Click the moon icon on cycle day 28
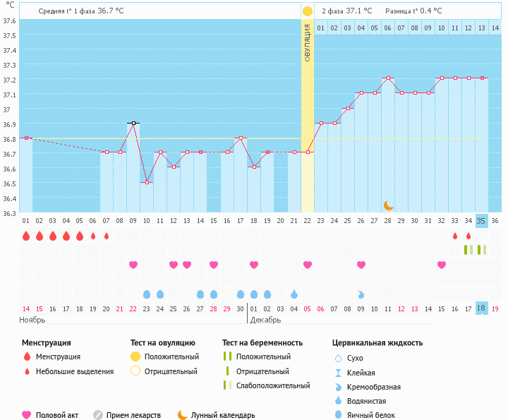508x420 pixels. [388, 205]
